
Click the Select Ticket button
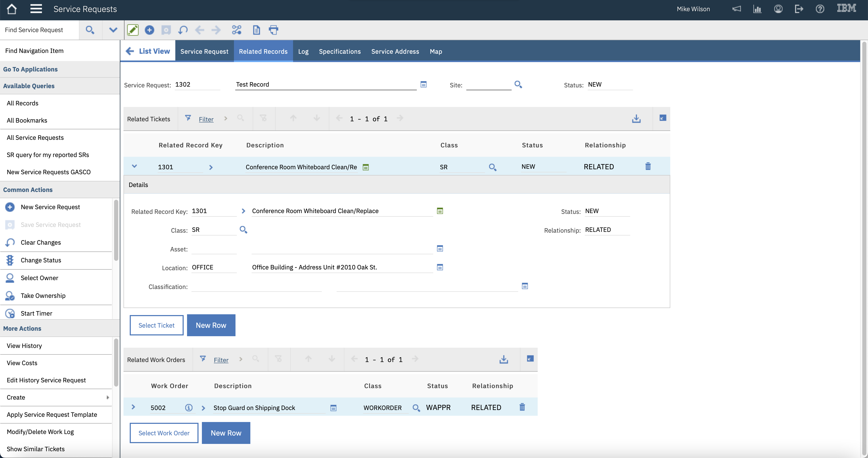pyautogui.click(x=156, y=325)
